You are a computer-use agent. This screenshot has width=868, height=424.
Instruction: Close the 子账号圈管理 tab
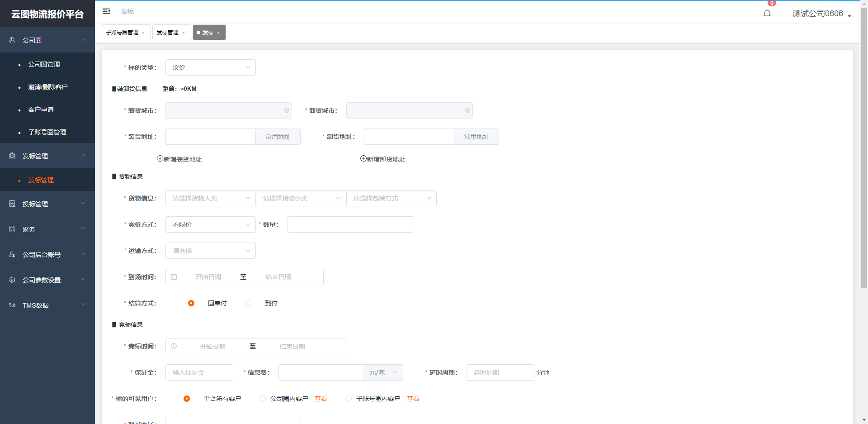tap(143, 33)
